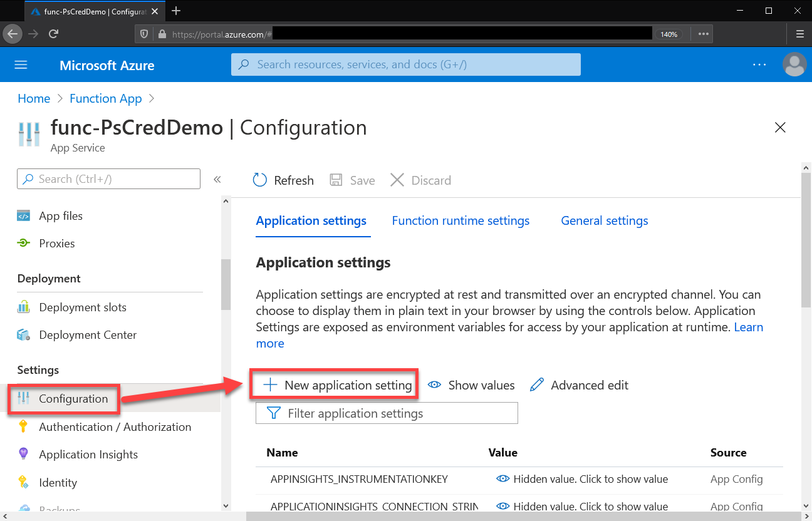
Task: Click the Name column header
Action: point(282,453)
